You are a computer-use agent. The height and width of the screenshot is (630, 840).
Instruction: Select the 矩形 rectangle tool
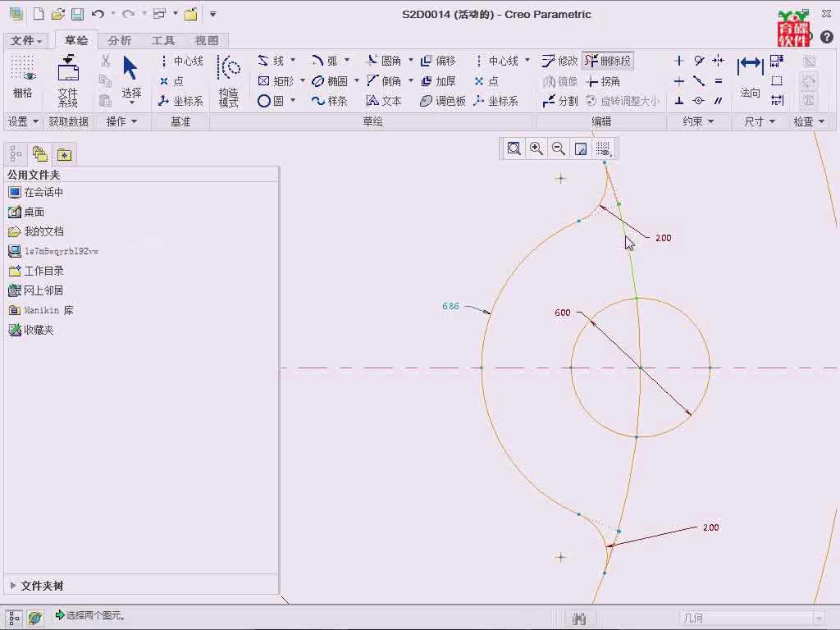276,81
